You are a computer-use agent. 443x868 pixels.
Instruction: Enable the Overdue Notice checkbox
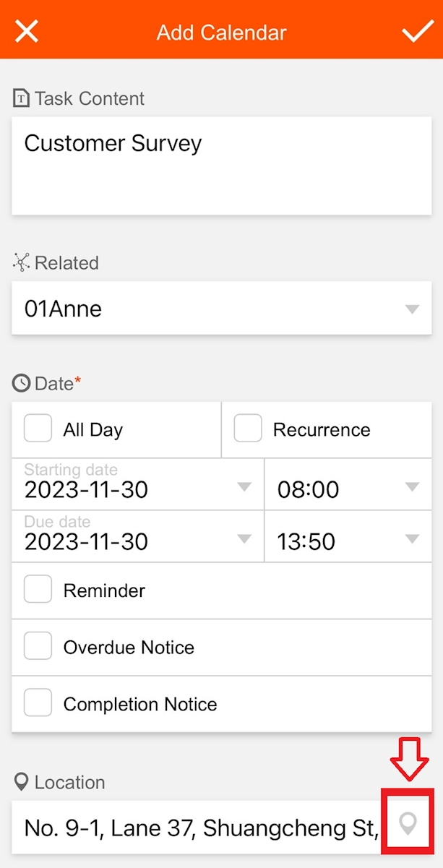click(38, 646)
